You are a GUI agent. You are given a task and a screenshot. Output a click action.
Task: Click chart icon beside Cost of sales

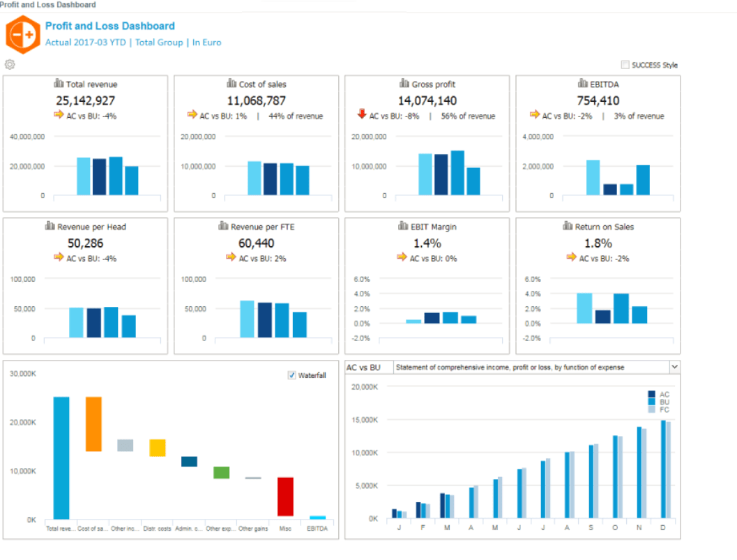coord(231,84)
